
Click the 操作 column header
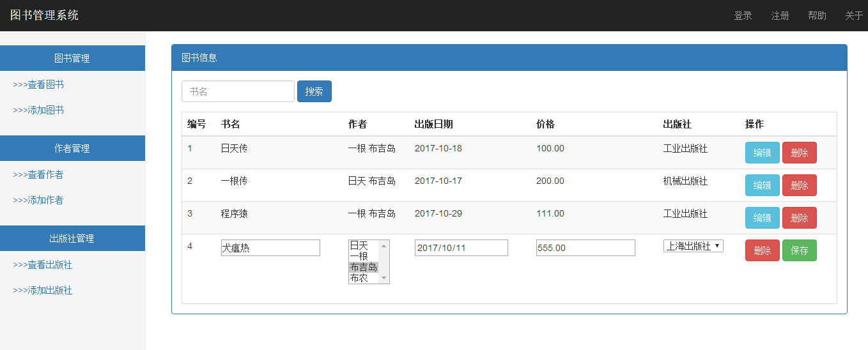(755, 124)
